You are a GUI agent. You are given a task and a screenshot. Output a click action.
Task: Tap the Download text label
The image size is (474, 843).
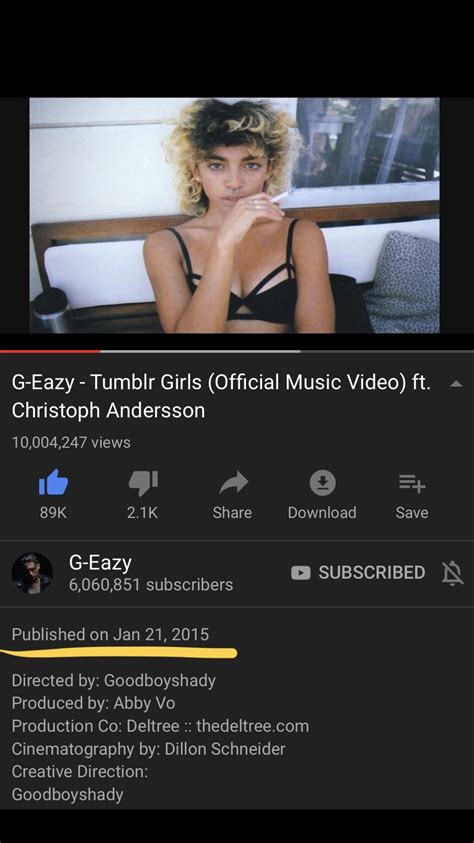[322, 513]
